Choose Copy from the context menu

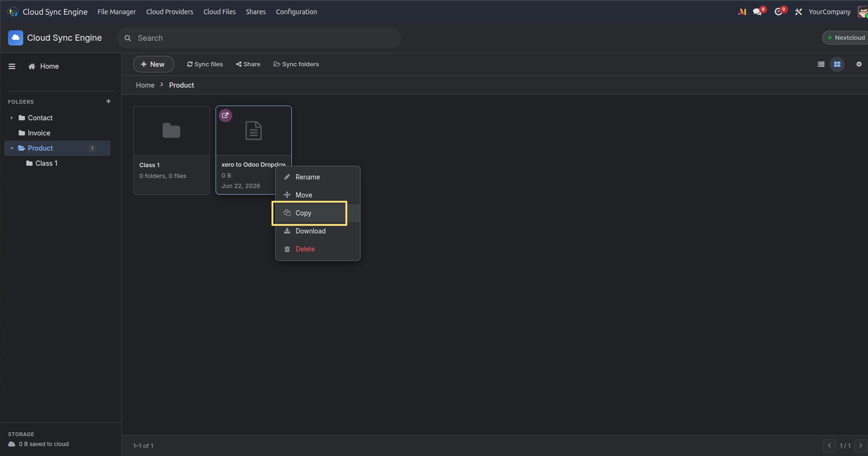click(x=317, y=213)
